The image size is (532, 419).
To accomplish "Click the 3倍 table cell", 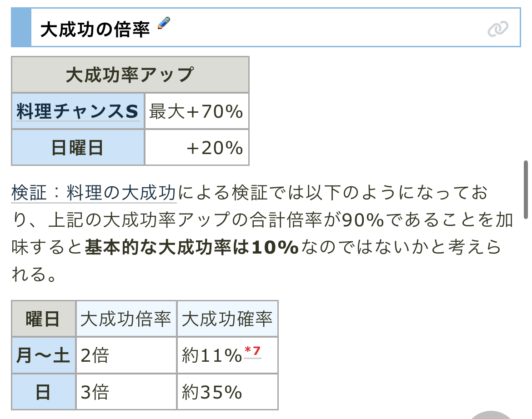I will pos(126,392).
